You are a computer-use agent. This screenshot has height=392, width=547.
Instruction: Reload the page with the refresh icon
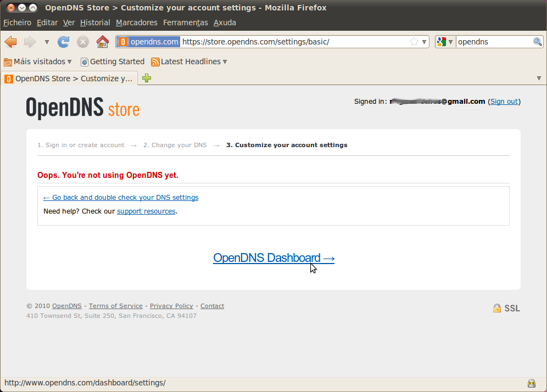tap(64, 42)
